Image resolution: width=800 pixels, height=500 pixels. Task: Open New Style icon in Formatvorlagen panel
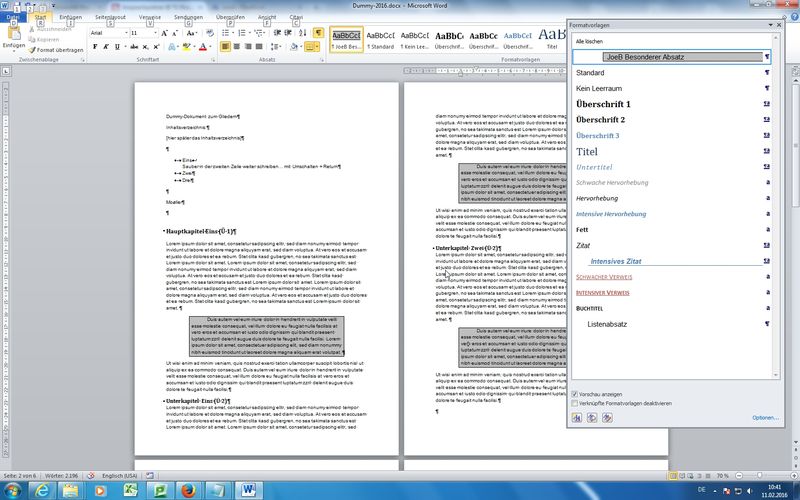[578, 417]
